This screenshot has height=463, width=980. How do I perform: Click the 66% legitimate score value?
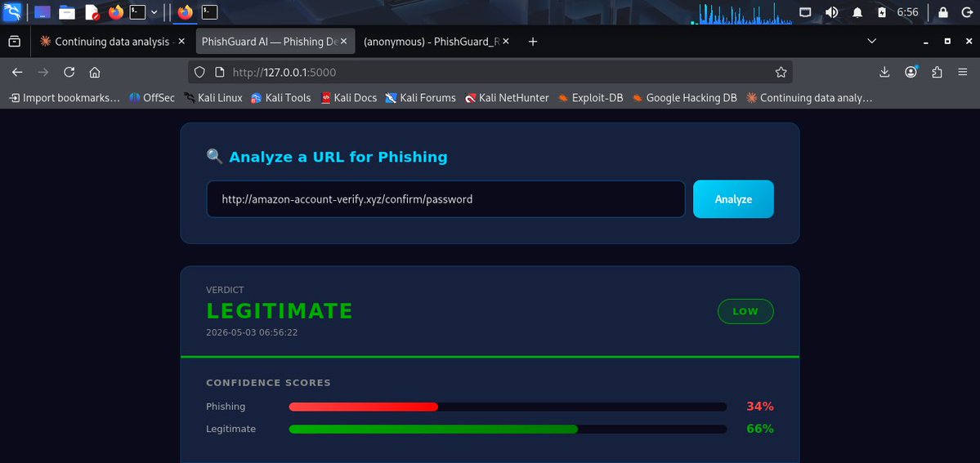(760, 430)
